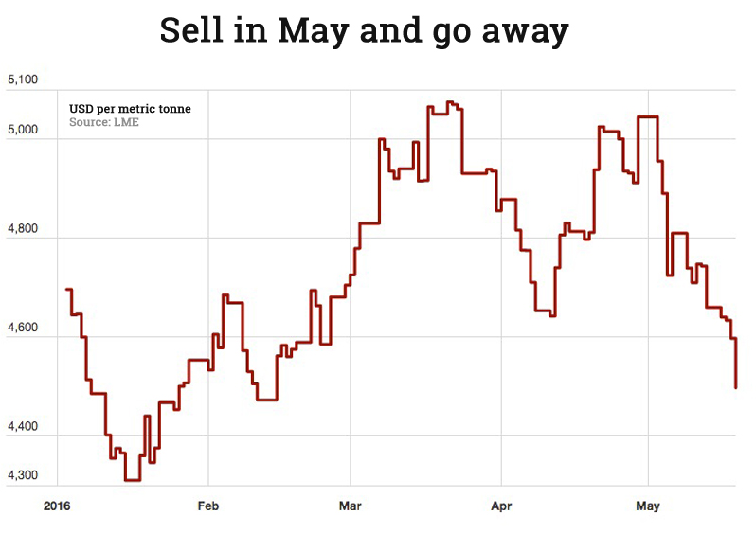Click the price line's lowest trough in January
Viewport: 756px width, 533px height.
[133, 480]
